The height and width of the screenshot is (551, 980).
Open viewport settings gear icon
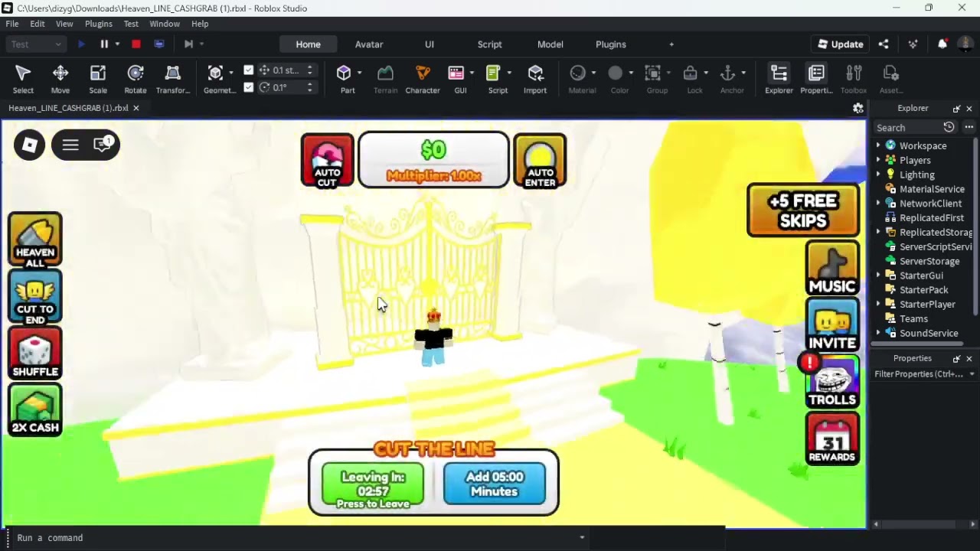click(x=858, y=109)
